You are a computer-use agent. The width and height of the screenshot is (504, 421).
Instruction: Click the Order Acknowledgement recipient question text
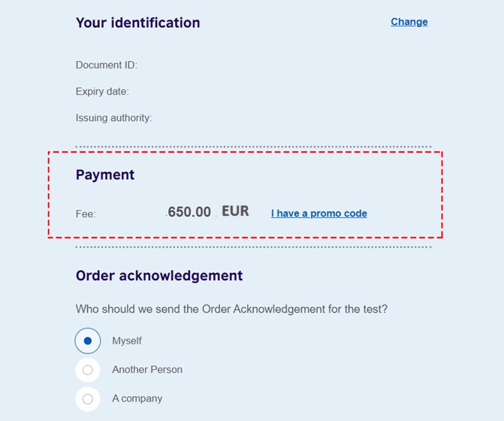(237, 309)
